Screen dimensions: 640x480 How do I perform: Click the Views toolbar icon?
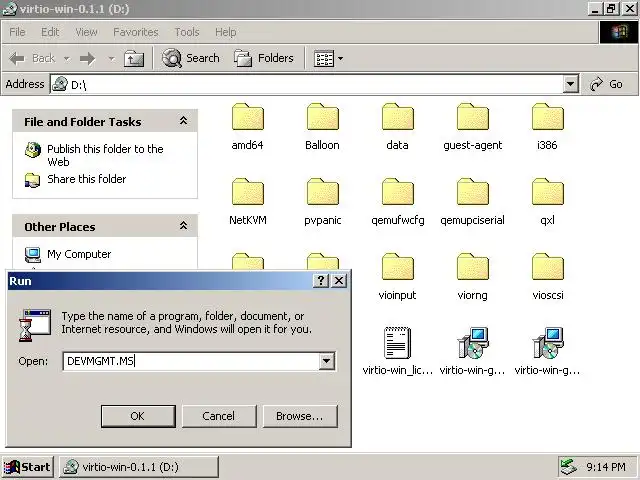point(324,59)
